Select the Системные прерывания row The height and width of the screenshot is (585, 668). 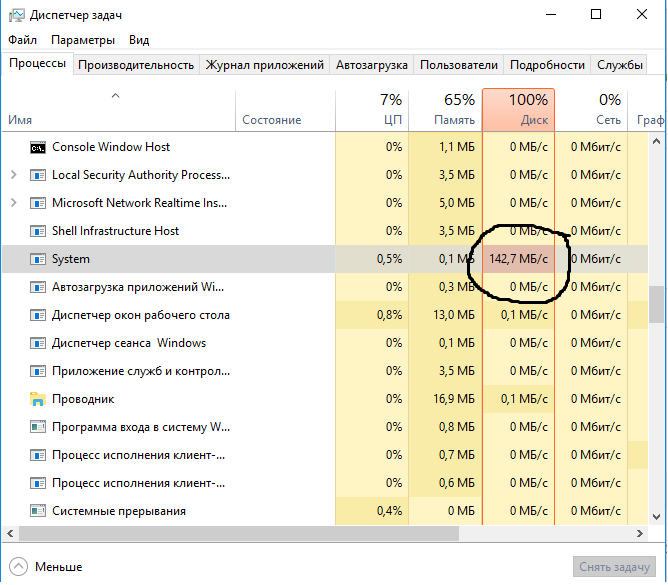coord(325,511)
